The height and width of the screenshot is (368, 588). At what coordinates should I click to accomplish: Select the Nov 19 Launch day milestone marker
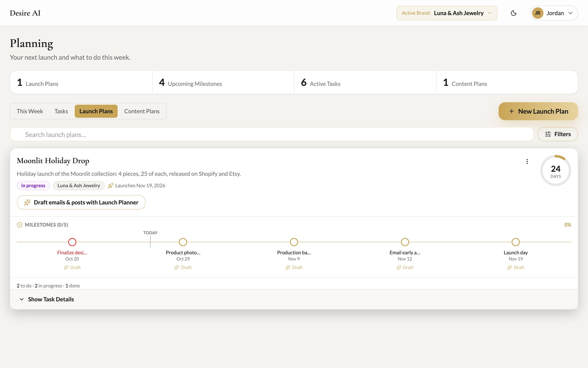point(516,242)
